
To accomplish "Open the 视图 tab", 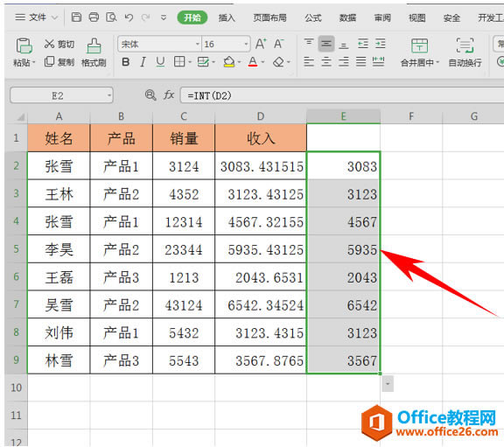I will [417, 17].
